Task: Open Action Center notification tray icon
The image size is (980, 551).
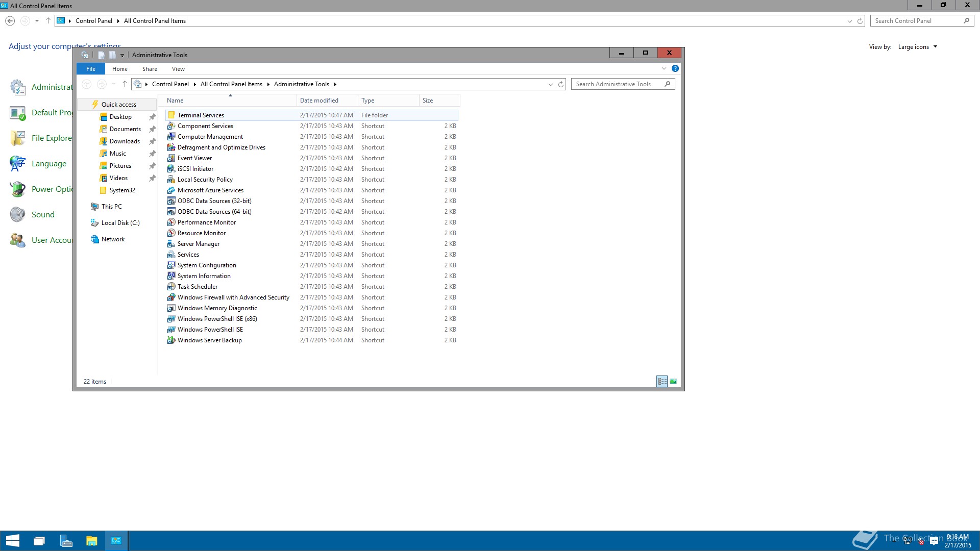Action: click(934, 541)
